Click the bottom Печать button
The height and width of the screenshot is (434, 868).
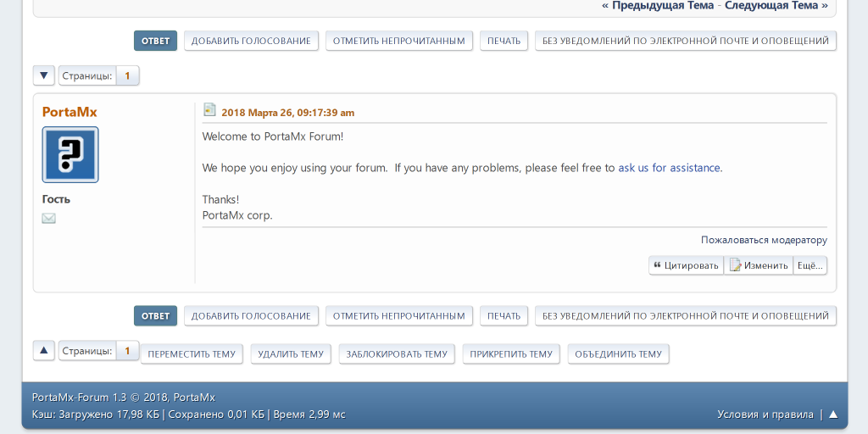pyautogui.click(x=504, y=316)
